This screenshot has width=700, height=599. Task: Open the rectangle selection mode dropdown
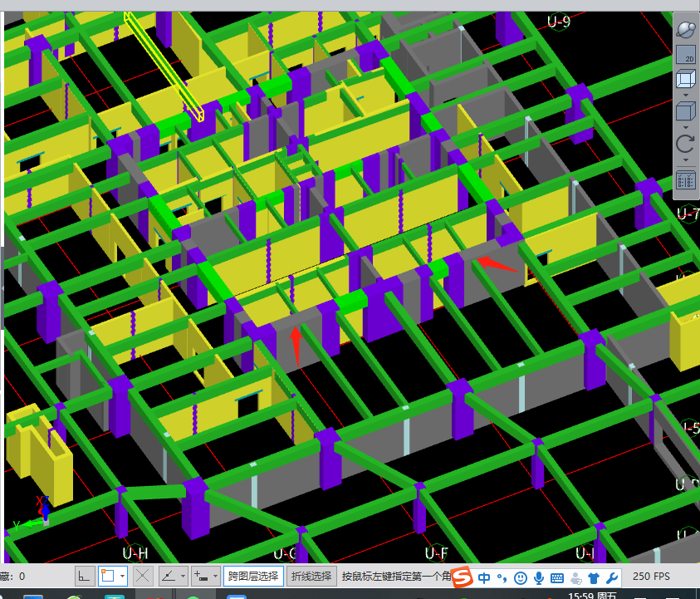pos(122,577)
